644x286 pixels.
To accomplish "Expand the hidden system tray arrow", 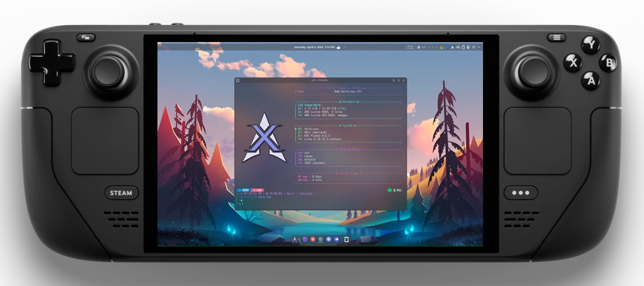I will click(x=479, y=47).
